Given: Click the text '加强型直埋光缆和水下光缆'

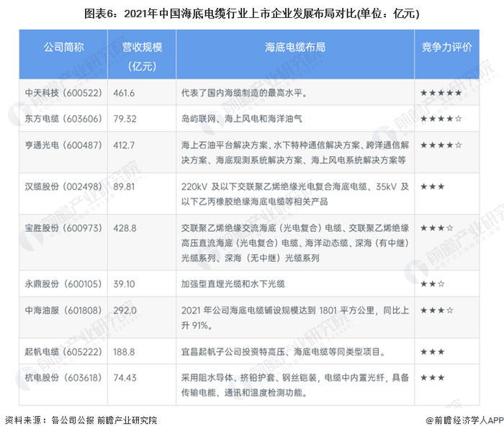Looking at the screenshot, I should pyautogui.click(x=233, y=284).
